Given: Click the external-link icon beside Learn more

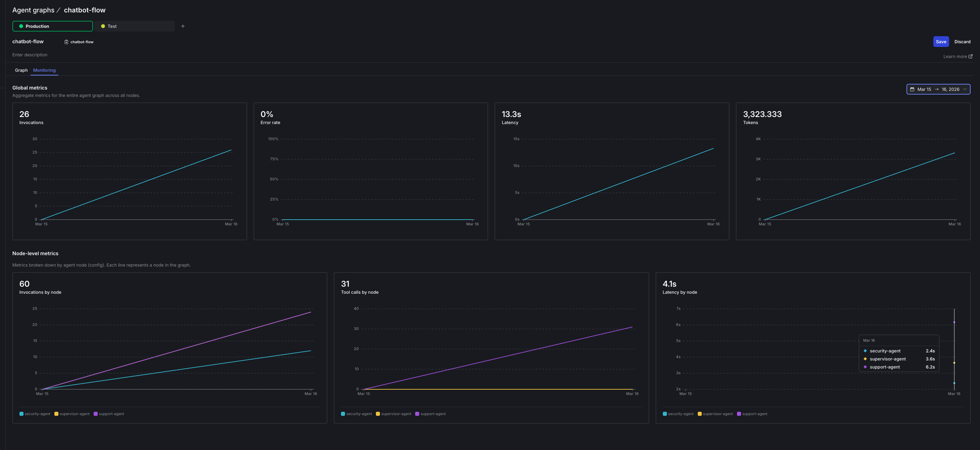Looking at the screenshot, I should (x=970, y=56).
